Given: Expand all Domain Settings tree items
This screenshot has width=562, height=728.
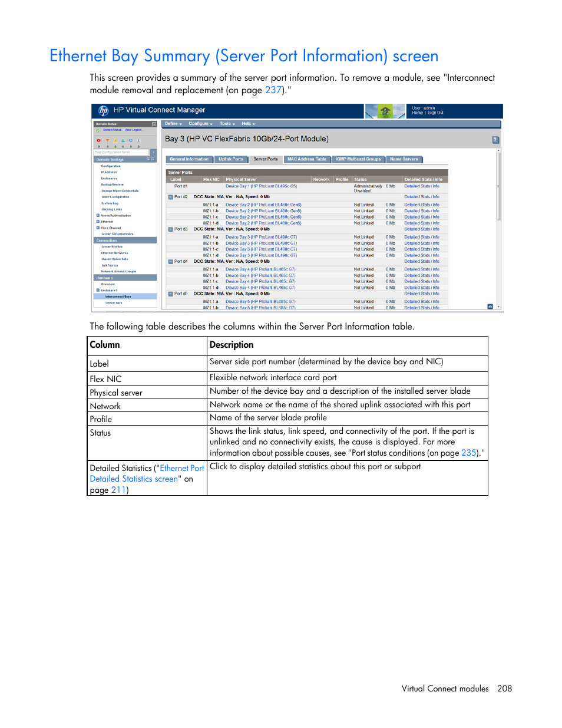Looking at the screenshot, I should tap(148, 159).
